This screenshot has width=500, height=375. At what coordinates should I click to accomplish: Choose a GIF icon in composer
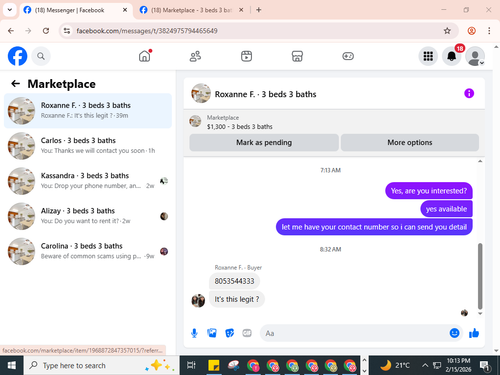coord(247,333)
